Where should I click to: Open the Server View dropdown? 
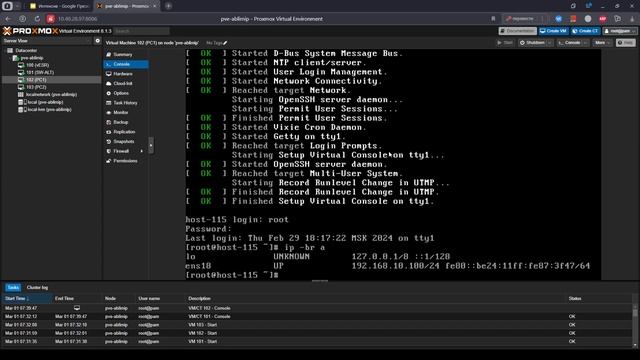[x=47, y=41]
